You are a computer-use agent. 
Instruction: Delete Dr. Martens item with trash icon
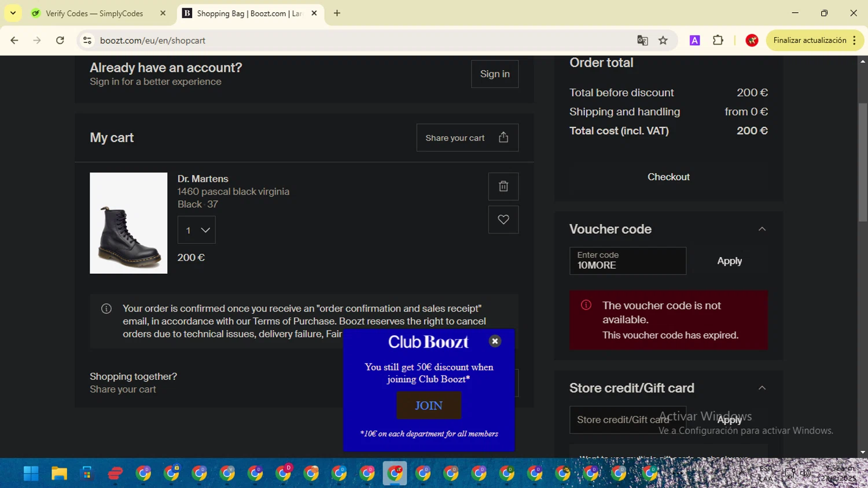(503, 186)
